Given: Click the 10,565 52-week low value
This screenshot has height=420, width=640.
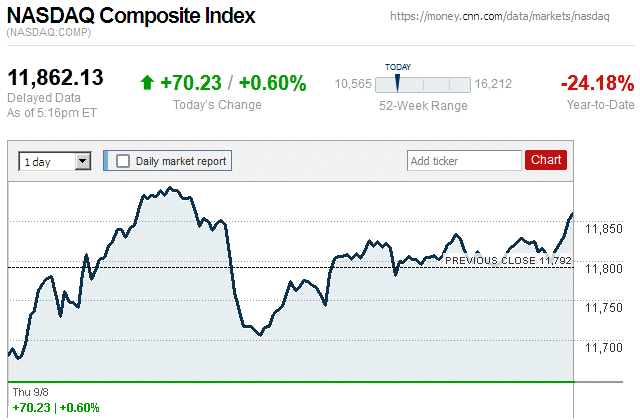Looking at the screenshot, I should coord(353,84).
